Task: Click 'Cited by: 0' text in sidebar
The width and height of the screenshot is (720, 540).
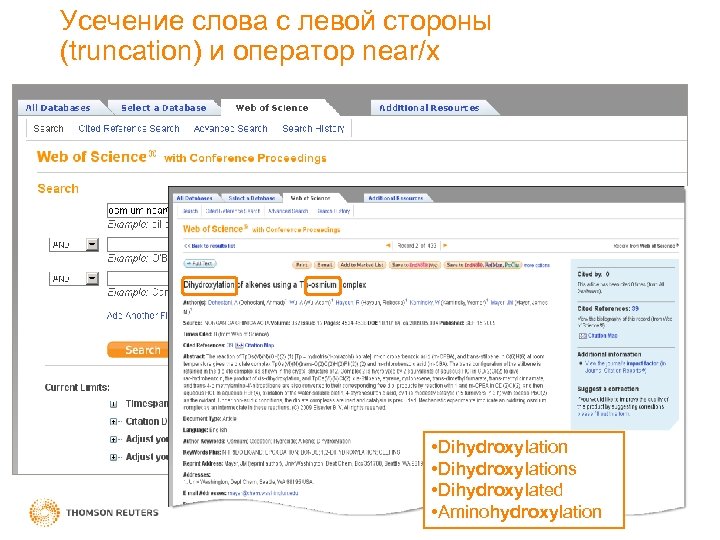Action: pos(593,274)
